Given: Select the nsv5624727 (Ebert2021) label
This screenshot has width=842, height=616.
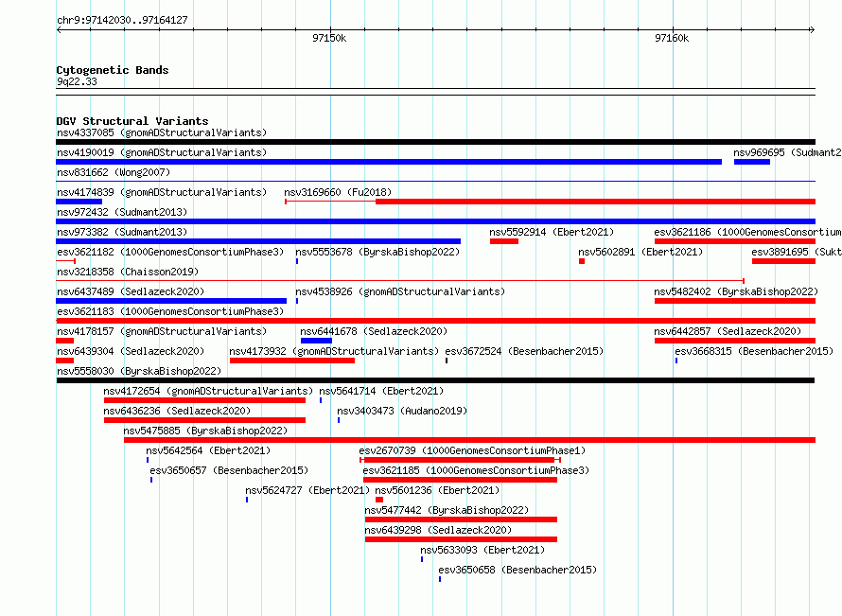Looking at the screenshot, I should (307, 490).
